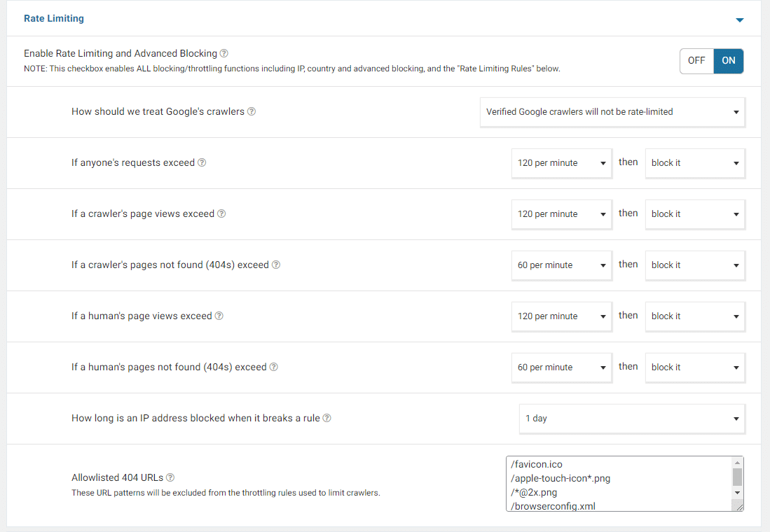
Task: Click the '/apple-touch-icon*.png' line
Action: (x=561, y=478)
